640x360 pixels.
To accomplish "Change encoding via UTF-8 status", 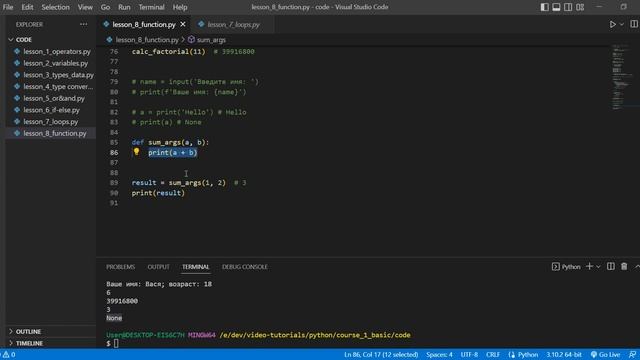I will click(x=469, y=355).
